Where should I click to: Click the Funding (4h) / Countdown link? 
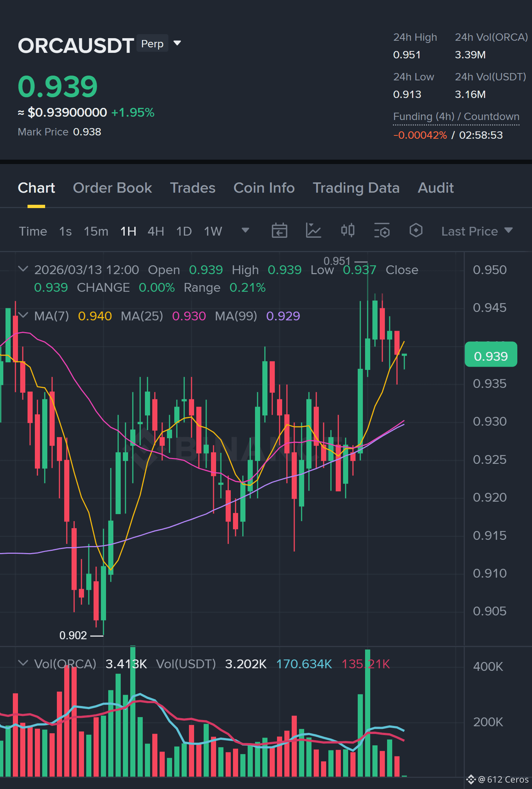456,117
